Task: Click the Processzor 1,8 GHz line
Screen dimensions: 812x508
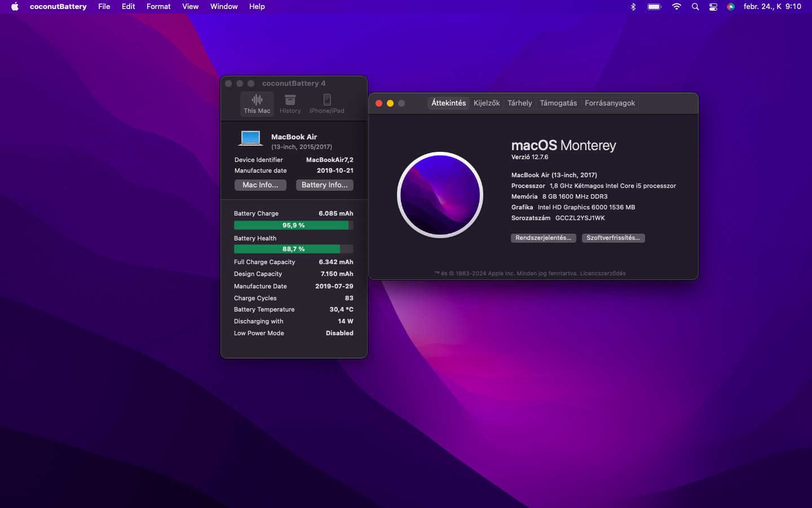Action: click(594, 186)
